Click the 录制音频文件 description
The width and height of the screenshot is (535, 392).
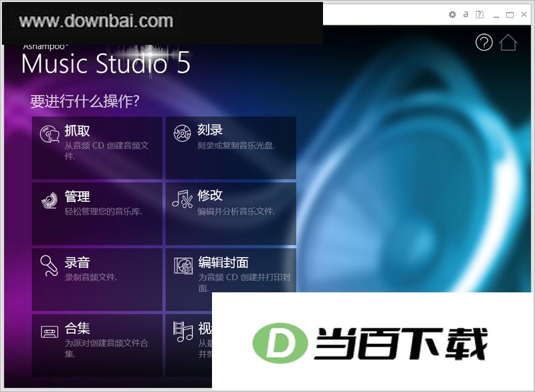tap(91, 277)
